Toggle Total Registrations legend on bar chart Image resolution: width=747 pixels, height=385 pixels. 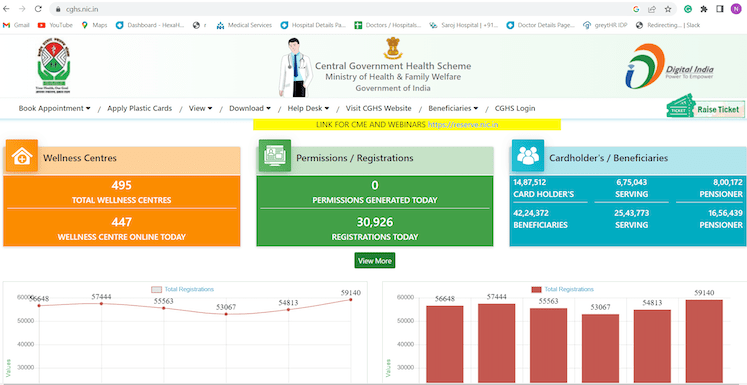562,289
